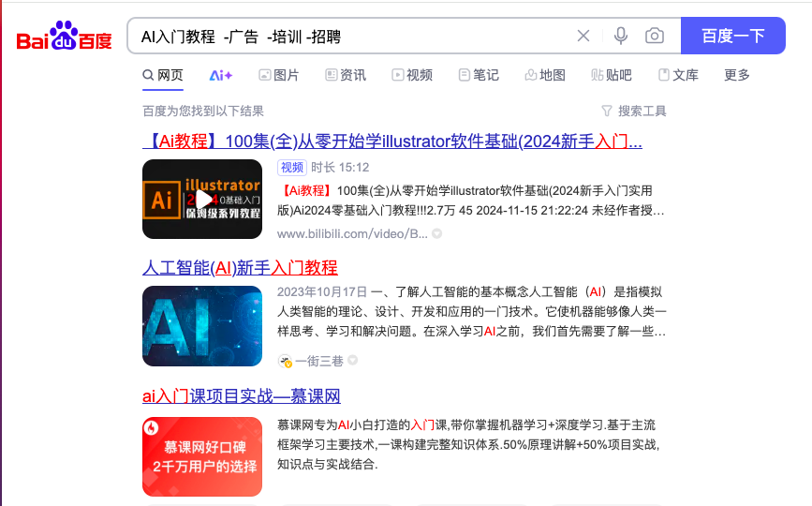Viewport: 812px width, 506px height.
Task: Clear the search box with X icon
Action: (583, 36)
